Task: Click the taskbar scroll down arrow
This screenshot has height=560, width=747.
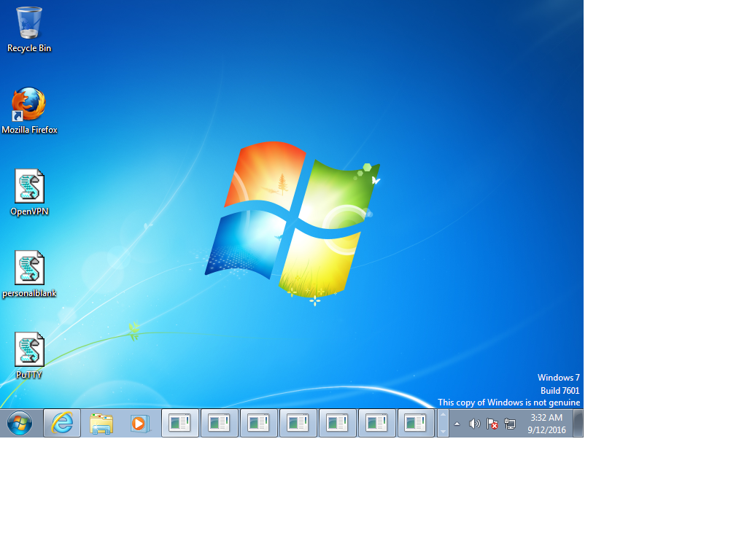Action: tap(443, 431)
